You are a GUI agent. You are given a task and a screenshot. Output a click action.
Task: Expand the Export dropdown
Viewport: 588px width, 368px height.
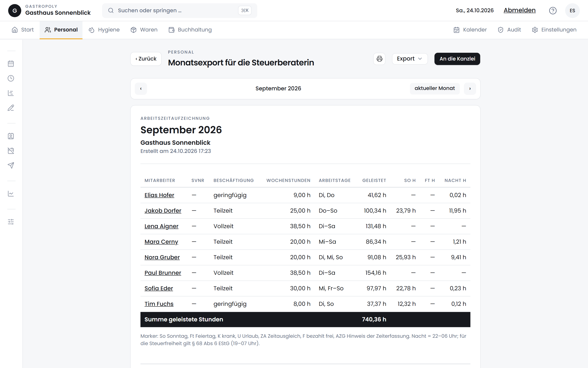click(410, 59)
